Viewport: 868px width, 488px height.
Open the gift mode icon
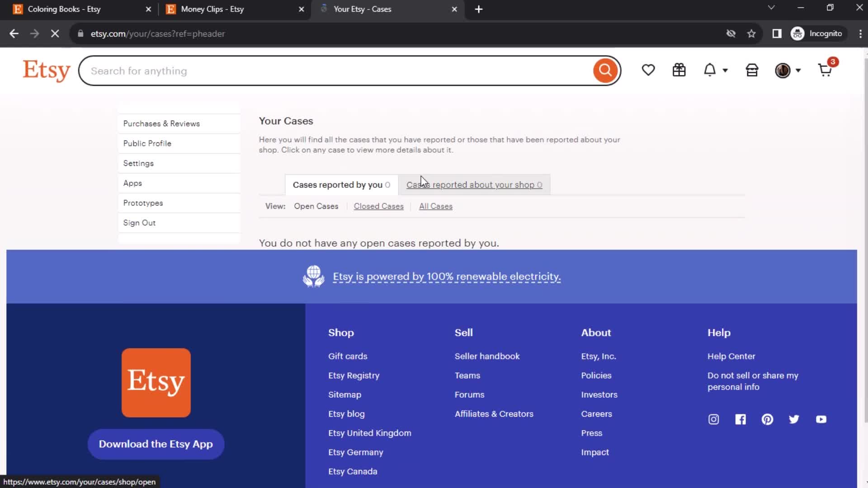click(x=679, y=70)
